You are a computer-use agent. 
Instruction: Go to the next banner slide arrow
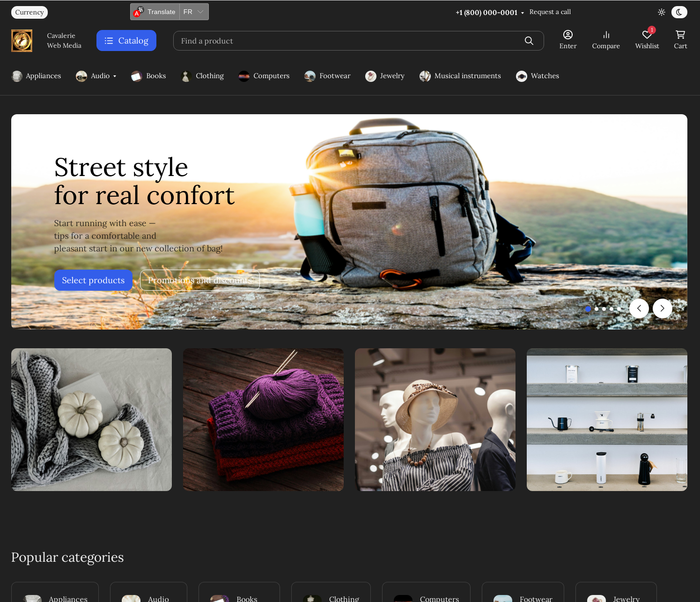coord(663,308)
